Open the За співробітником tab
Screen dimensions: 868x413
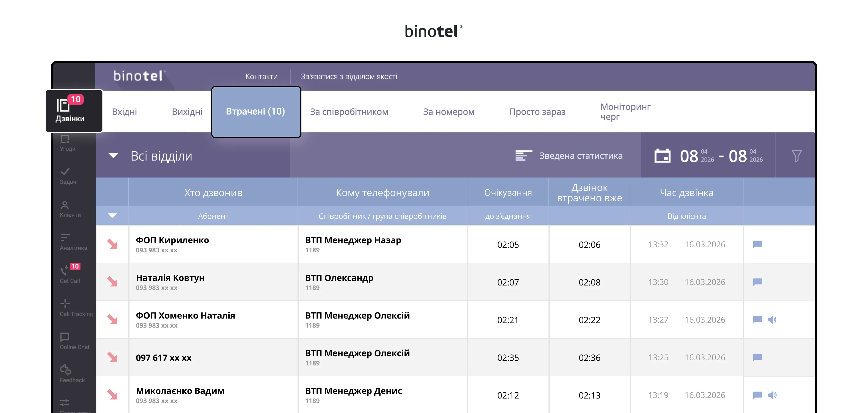pos(349,112)
